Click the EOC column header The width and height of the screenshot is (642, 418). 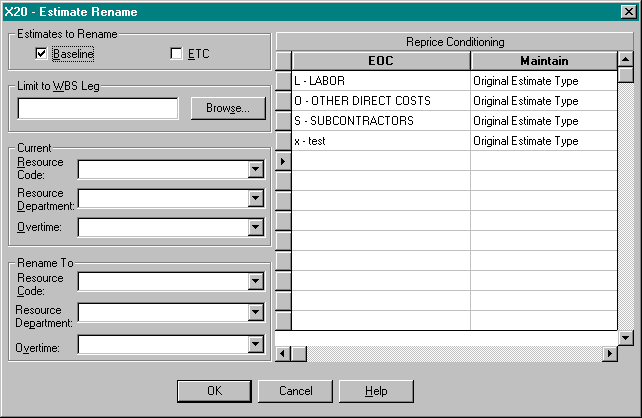coord(380,61)
